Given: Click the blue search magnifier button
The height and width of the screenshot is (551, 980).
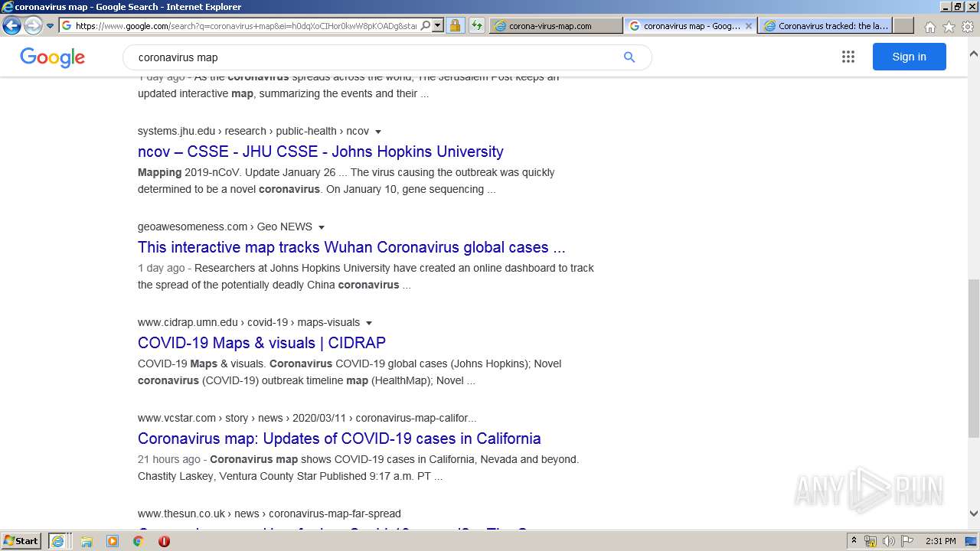Looking at the screenshot, I should 629,57.
